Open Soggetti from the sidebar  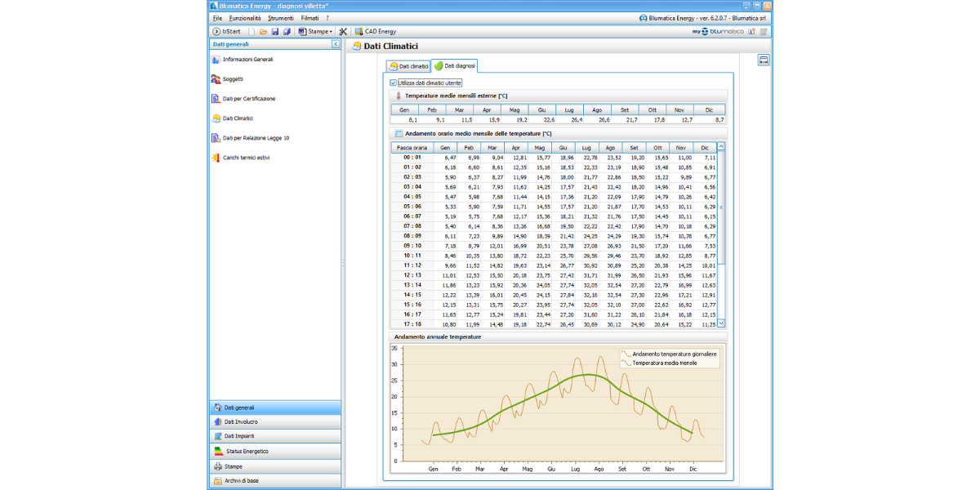pyautogui.click(x=232, y=79)
